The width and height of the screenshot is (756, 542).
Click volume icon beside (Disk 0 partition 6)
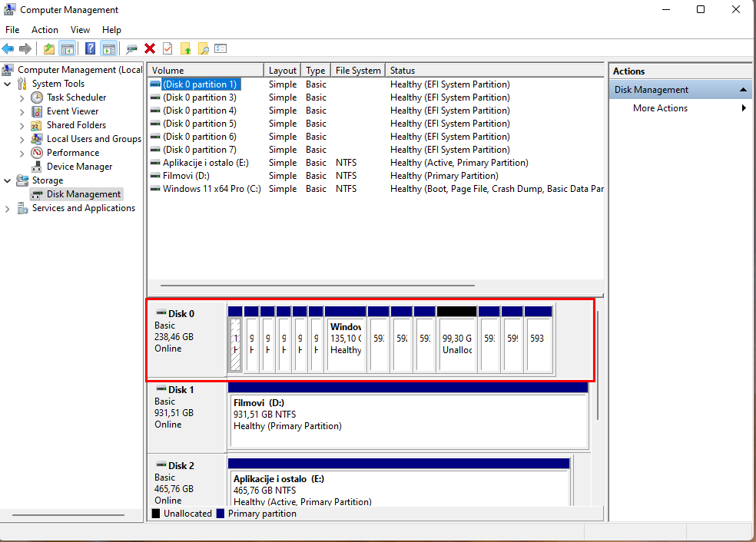(x=155, y=137)
